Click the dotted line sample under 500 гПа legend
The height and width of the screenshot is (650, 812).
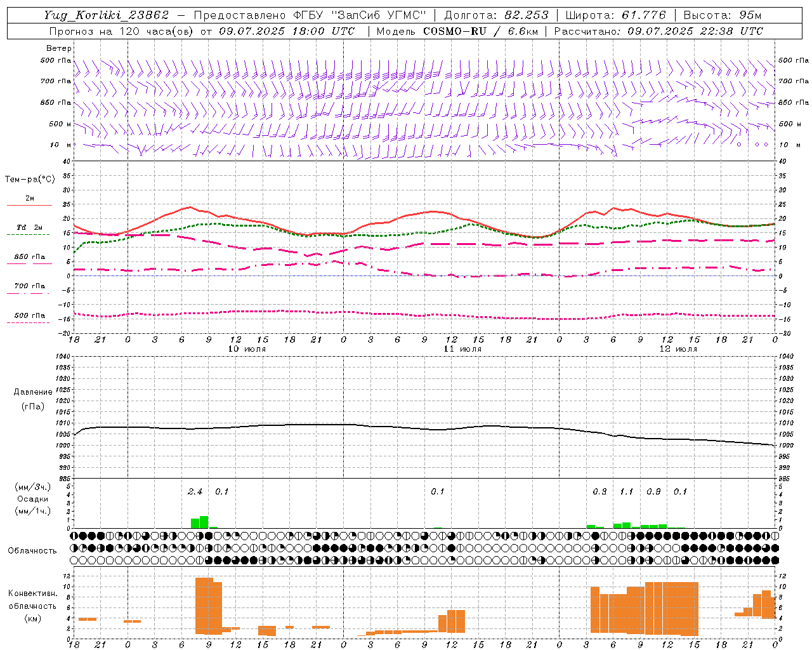pyautogui.click(x=28, y=322)
